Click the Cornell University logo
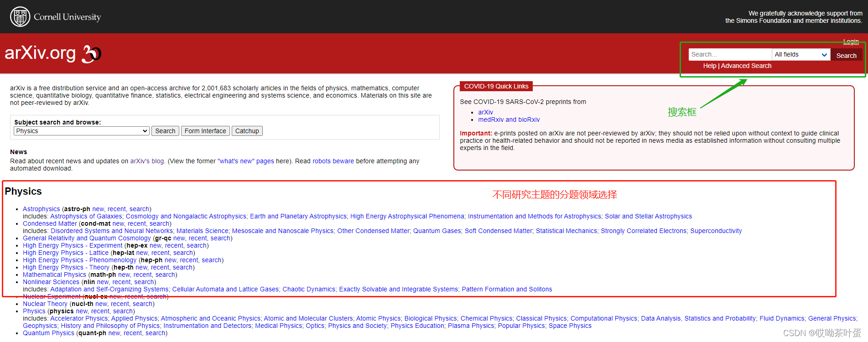This screenshot has height=342, width=868. pyautogui.click(x=56, y=17)
